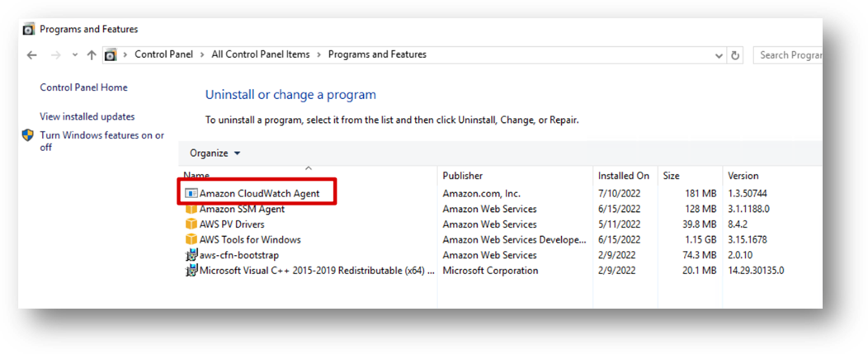868x354 pixels.
Task: Sort by Installed On column header
Action: click(x=623, y=176)
